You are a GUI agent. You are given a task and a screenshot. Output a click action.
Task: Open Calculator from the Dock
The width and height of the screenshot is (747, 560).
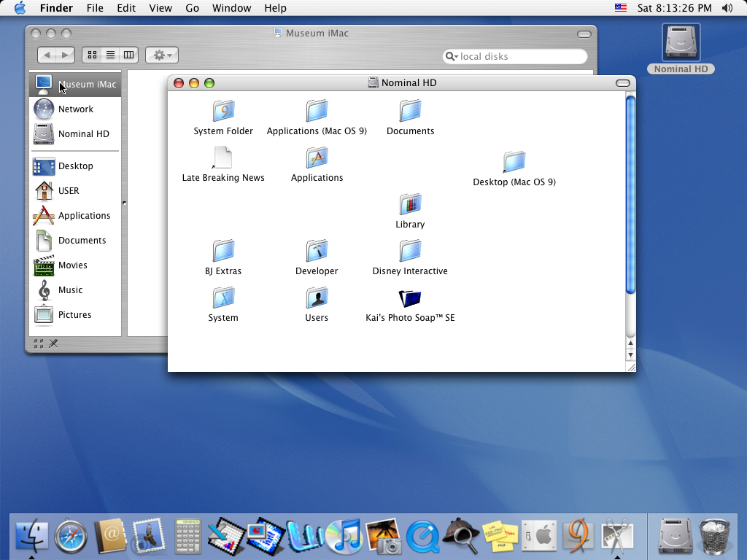[x=188, y=536]
